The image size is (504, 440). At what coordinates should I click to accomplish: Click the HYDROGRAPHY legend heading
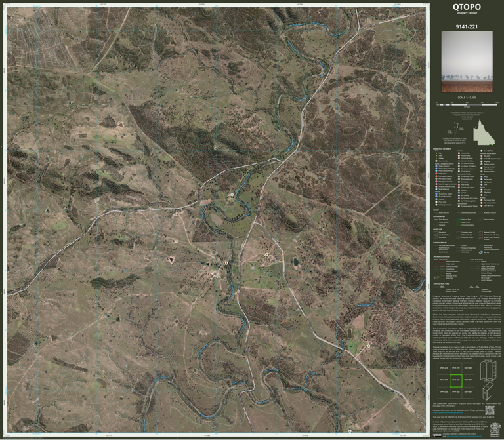tap(440, 243)
